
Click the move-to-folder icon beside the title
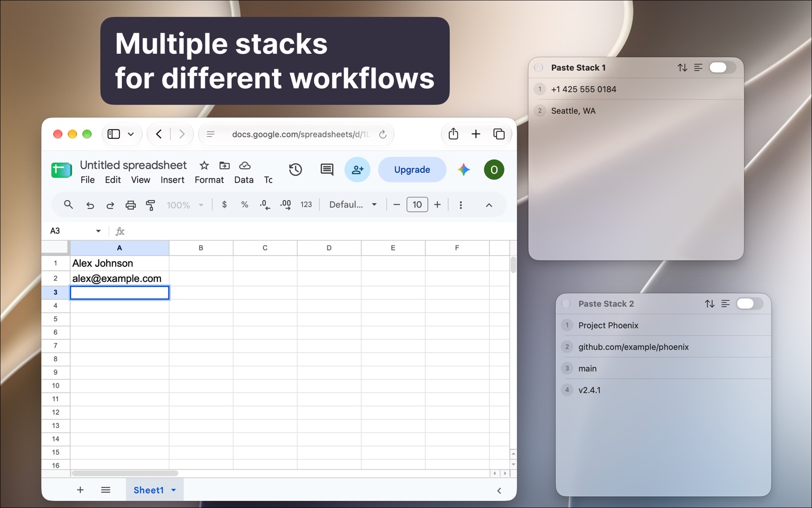[x=224, y=165]
